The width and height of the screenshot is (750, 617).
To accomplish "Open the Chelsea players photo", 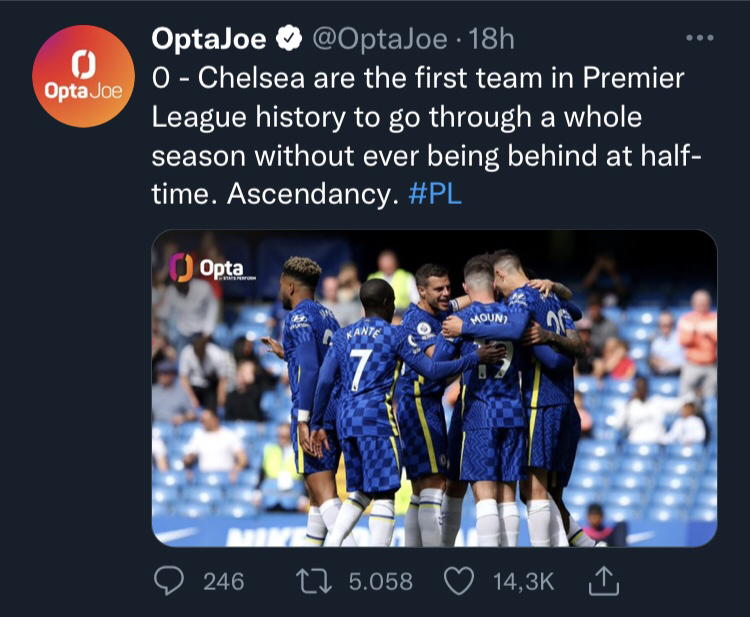I will [434, 389].
